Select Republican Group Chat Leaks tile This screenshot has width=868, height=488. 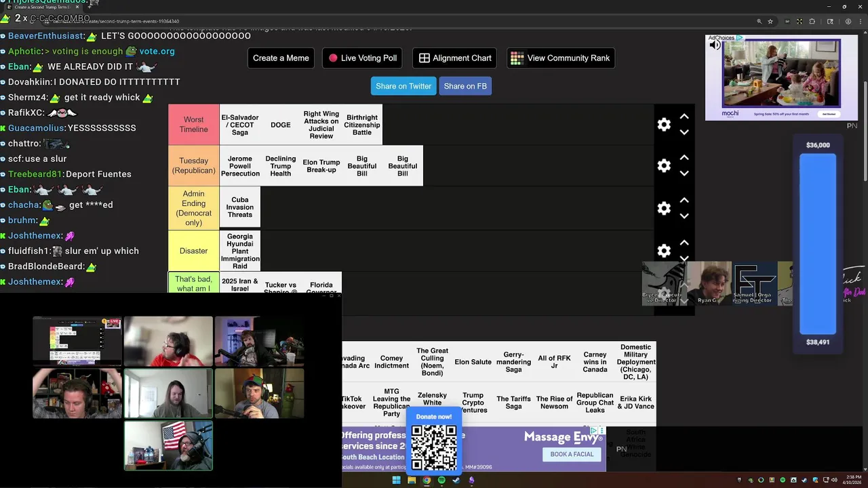(x=595, y=403)
